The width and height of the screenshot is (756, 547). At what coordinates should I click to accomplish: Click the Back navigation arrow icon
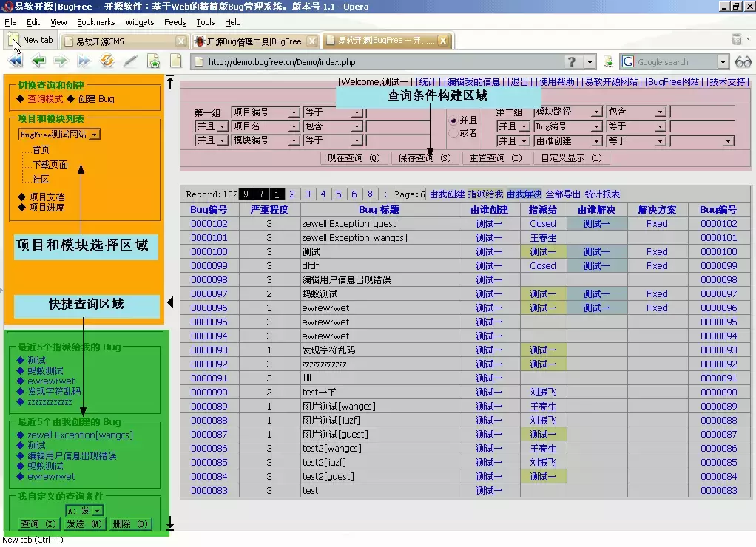click(x=38, y=61)
